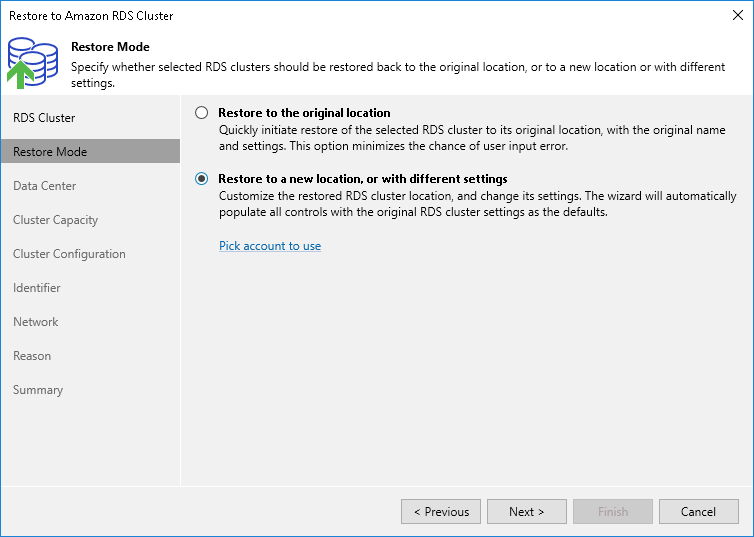This screenshot has height=537, width=754.
Task: Click the dialog title bar text
Action: point(91,16)
